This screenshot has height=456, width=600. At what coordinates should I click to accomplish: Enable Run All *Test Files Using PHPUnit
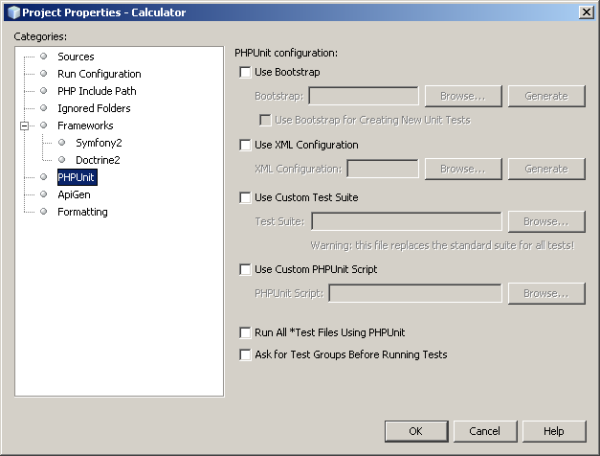pyautogui.click(x=246, y=332)
